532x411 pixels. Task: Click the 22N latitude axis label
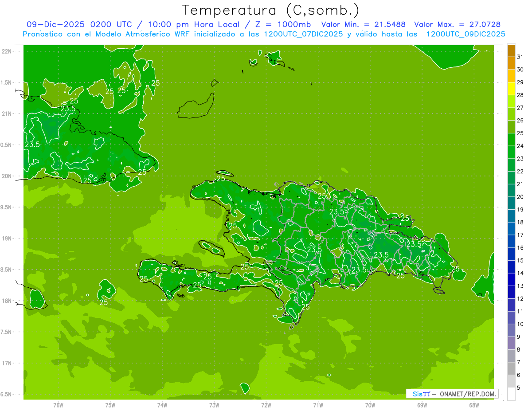click(x=8, y=51)
